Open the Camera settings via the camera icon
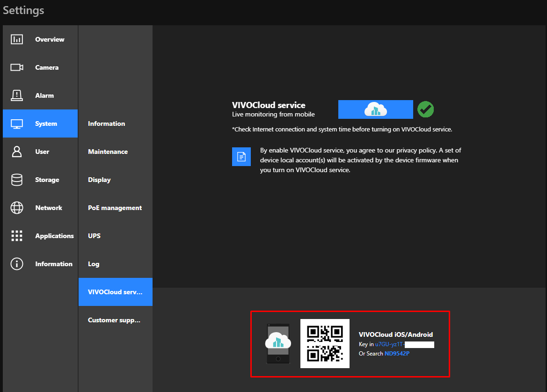The width and height of the screenshot is (547, 392). (x=17, y=67)
